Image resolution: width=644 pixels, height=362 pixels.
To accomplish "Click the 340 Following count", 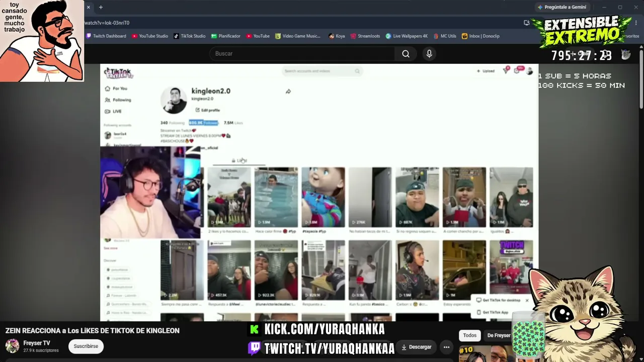I will pos(173,123).
